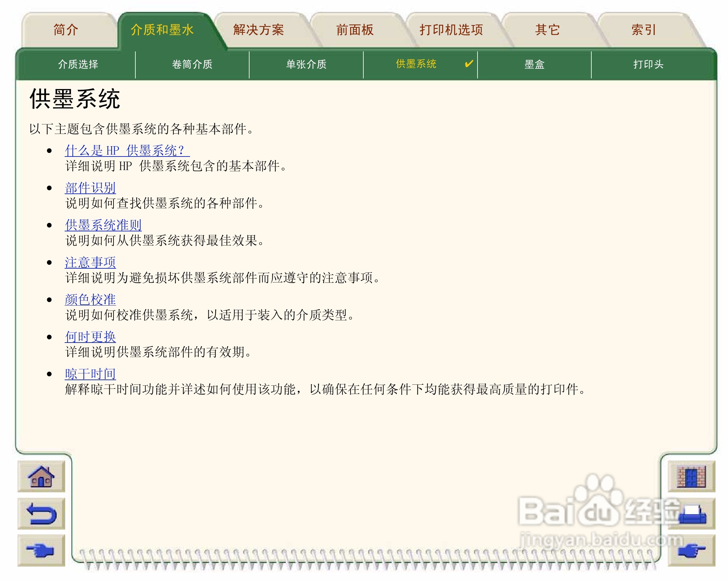The width and height of the screenshot is (728, 581).
Task: Click the blue go-back return arrow icon
Action: 41,513
